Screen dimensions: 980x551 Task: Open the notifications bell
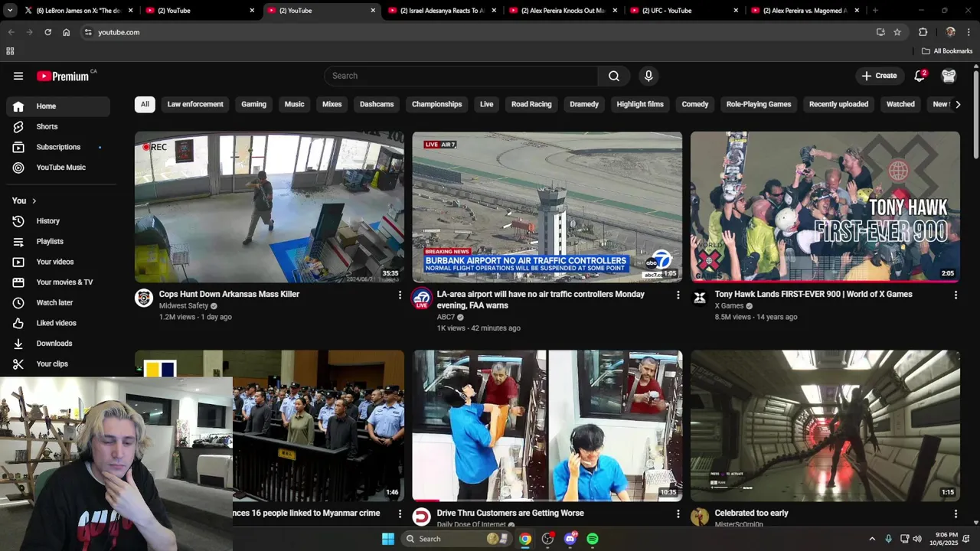(920, 76)
